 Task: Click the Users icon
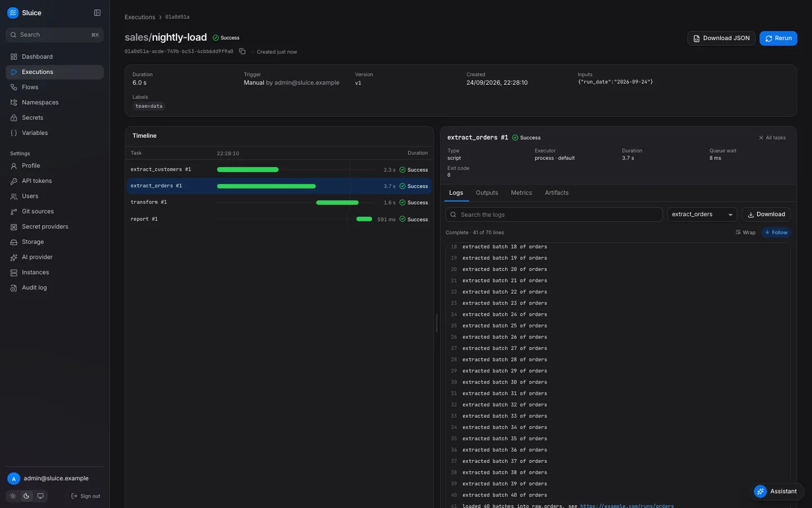click(x=14, y=196)
